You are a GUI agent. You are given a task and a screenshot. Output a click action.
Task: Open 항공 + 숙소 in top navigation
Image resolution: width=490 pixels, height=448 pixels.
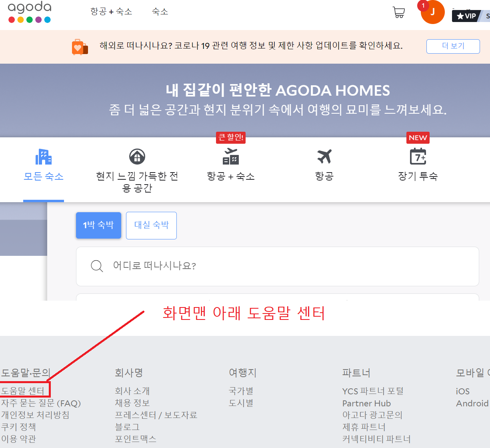[111, 12]
